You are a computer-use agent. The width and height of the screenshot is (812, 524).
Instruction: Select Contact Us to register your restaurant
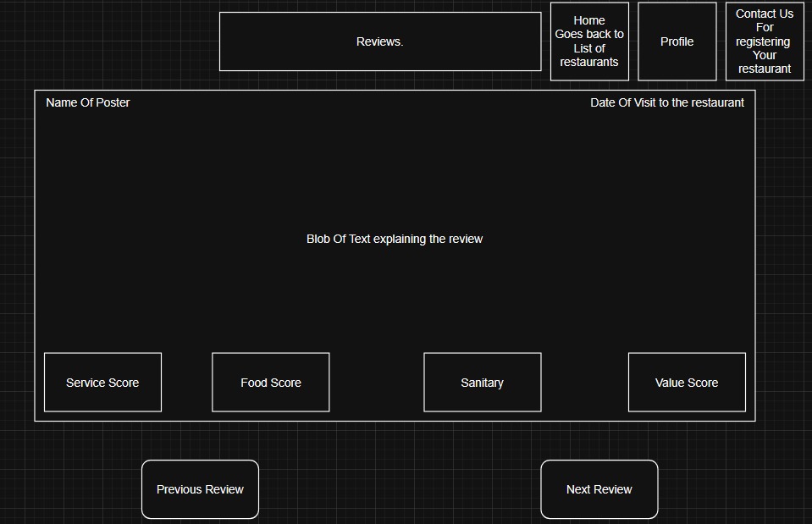coord(763,41)
